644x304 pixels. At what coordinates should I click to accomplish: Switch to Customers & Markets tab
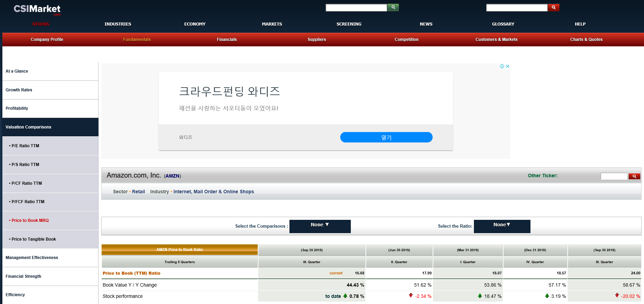pyautogui.click(x=496, y=40)
